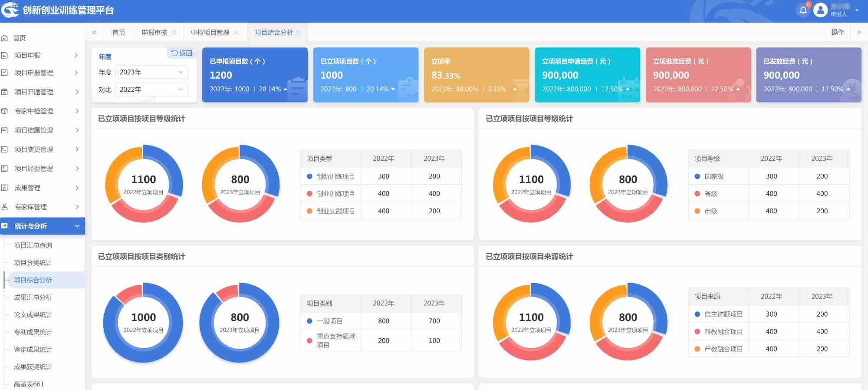
Task: Open the user account dropdown arrow
Action: (857, 10)
